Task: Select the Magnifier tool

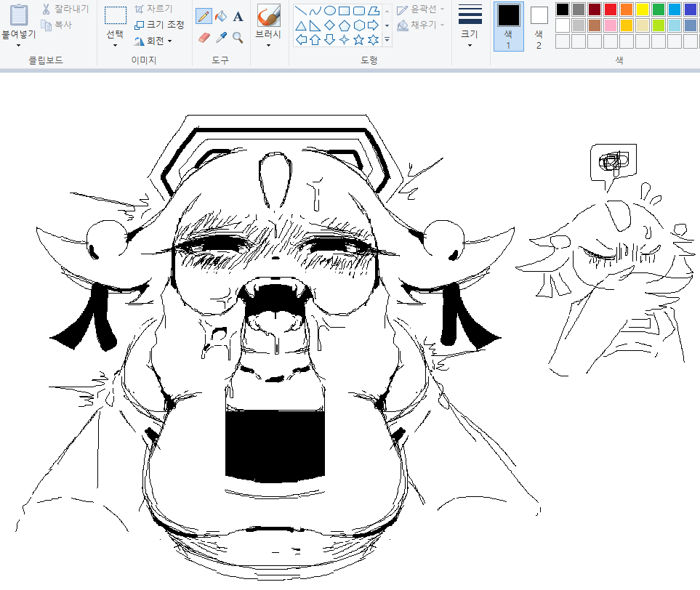Action: click(x=238, y=38)
